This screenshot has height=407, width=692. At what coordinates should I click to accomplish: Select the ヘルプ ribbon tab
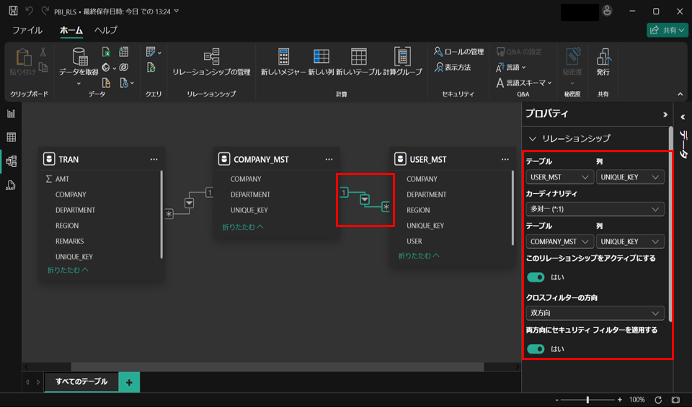(x=105, y=31)
